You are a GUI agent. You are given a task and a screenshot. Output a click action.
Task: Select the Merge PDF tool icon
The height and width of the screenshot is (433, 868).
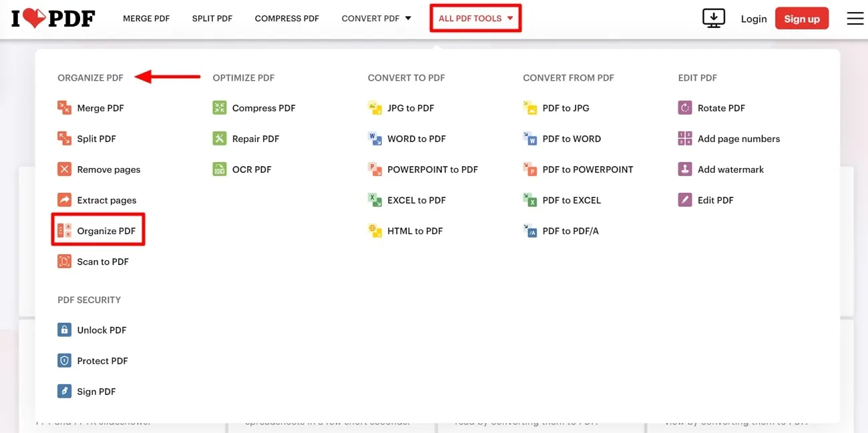[x=64, y=107]
